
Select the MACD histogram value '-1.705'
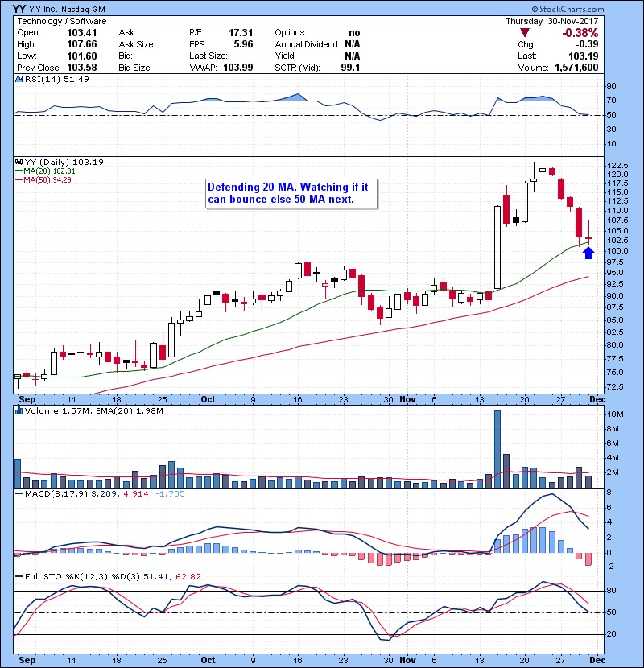click(x=170, y=494)
